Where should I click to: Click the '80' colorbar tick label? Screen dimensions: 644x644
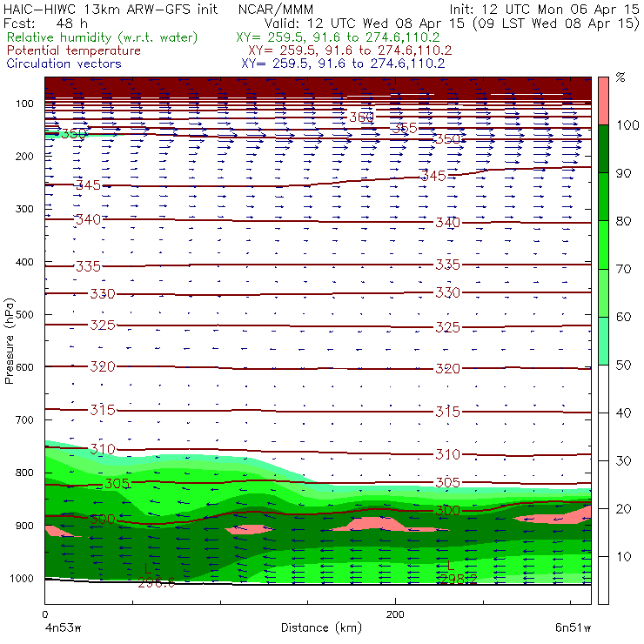pyautogui.click(x=623, y=221)
